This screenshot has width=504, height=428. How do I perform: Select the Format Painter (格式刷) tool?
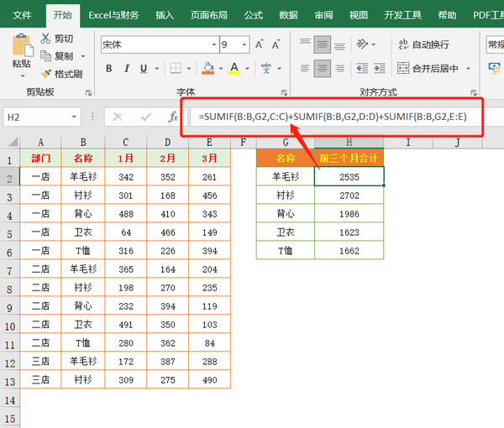45,74
